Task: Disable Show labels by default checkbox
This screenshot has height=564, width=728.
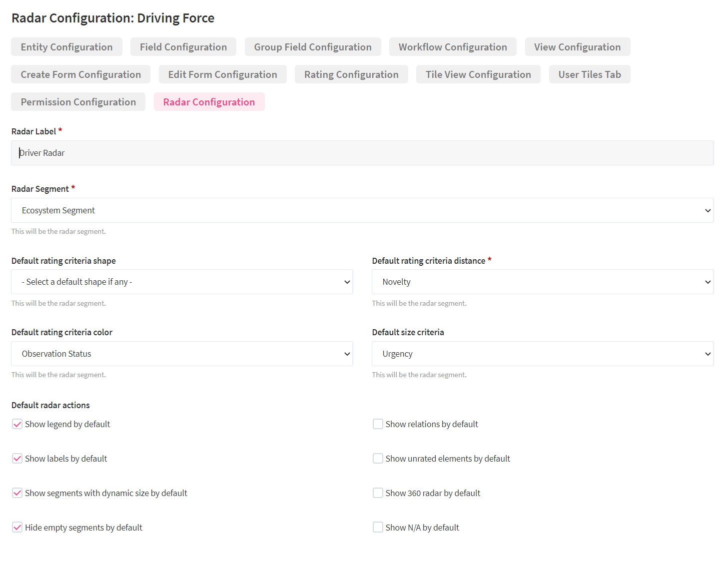Action: point(17,459)
